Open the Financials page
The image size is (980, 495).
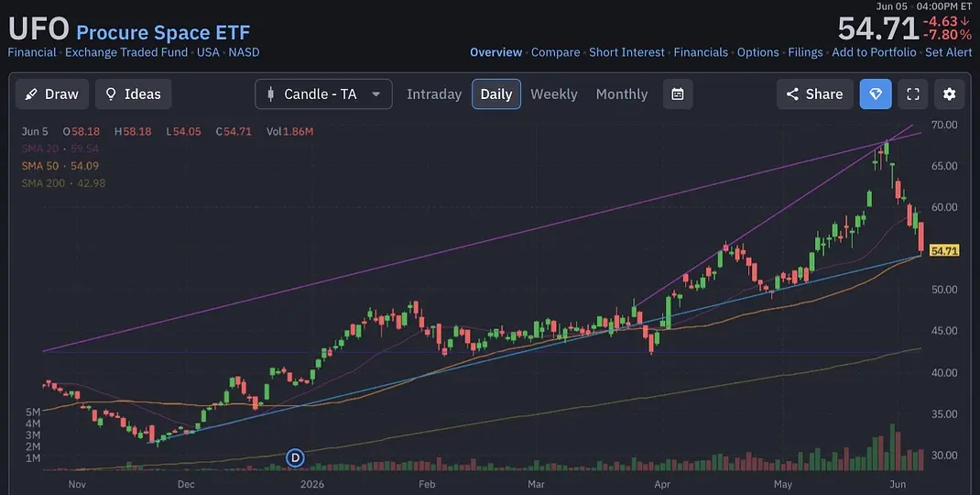[701, 52]
